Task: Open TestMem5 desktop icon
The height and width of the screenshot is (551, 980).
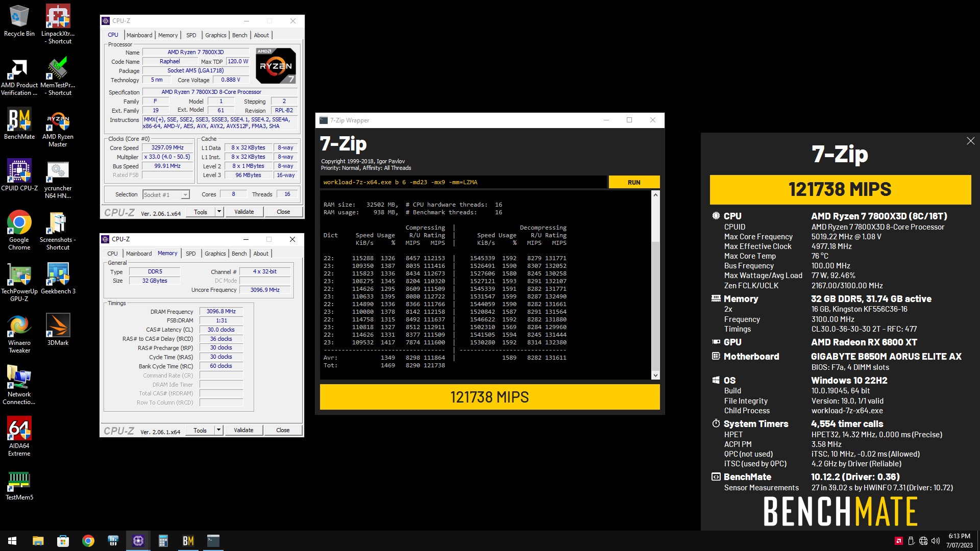Action: pyautogui.click(x=19, y=486)
